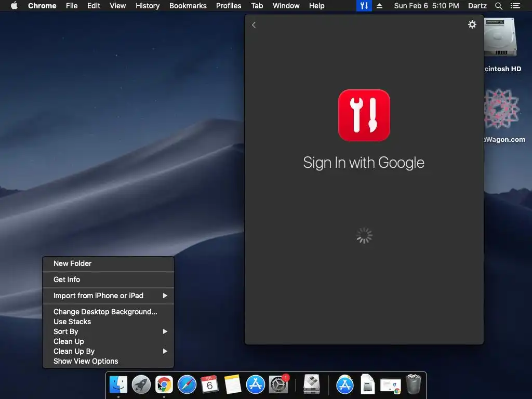Click the Chrome icon in the Dock

pyautogui.click(x=164, y=384)
